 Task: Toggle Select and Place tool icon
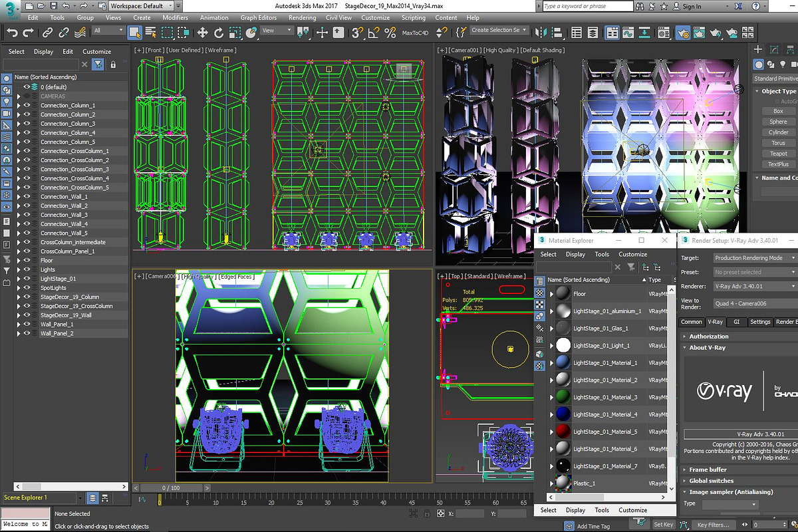tap(251, 32)
